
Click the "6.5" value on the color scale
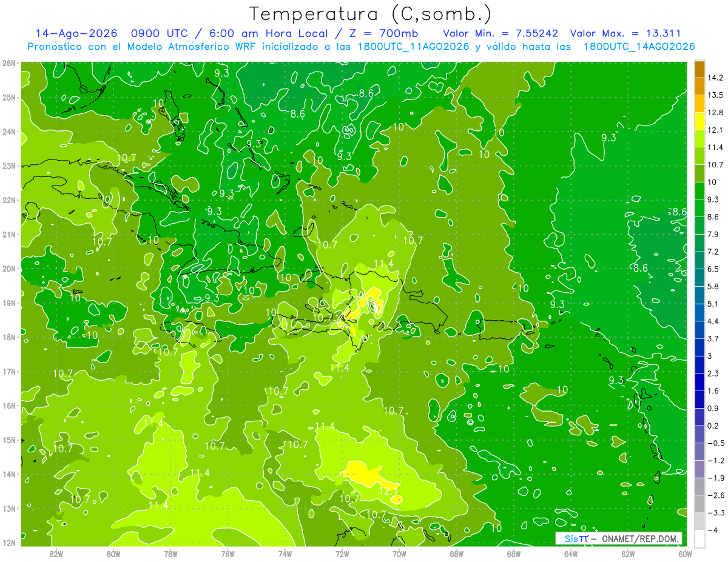tap(713, 269)
